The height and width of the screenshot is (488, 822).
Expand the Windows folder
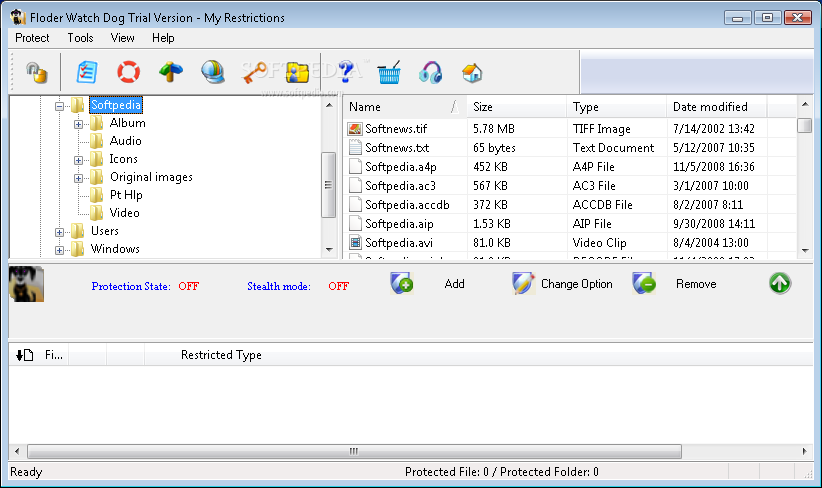tap(59, 251)
